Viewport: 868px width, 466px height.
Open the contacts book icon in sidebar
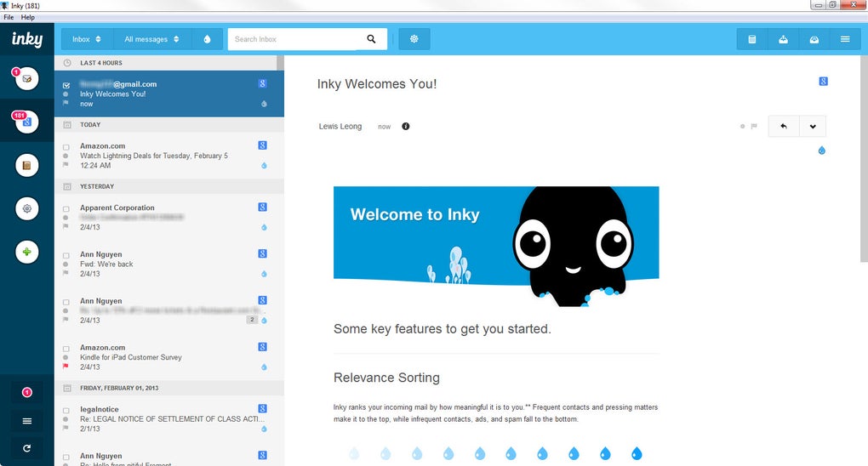click(x=26, y=166)
